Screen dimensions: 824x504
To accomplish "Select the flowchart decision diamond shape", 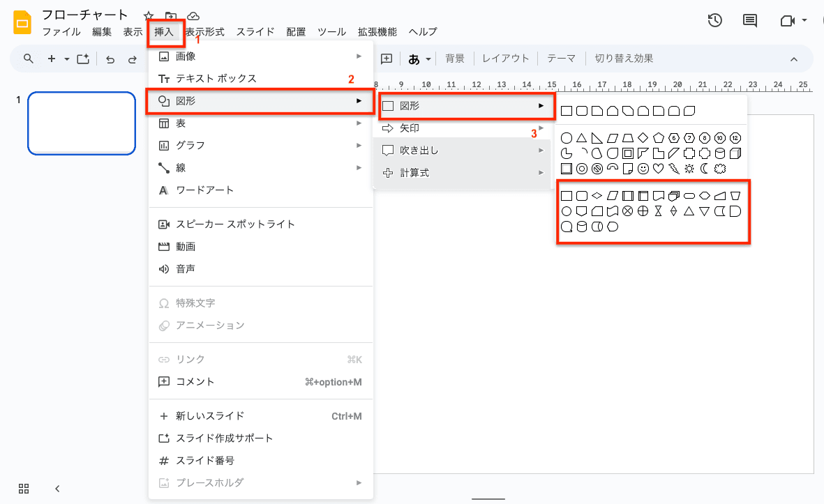I will 597,196.
